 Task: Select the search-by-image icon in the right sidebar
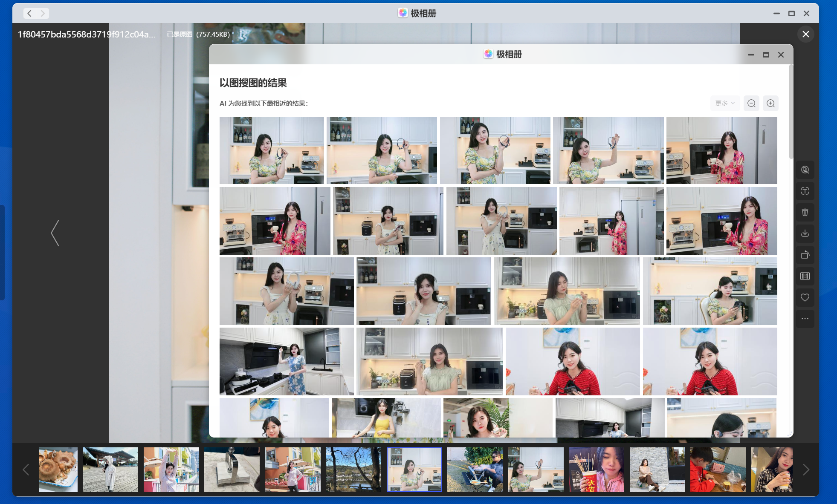(805, 170)
